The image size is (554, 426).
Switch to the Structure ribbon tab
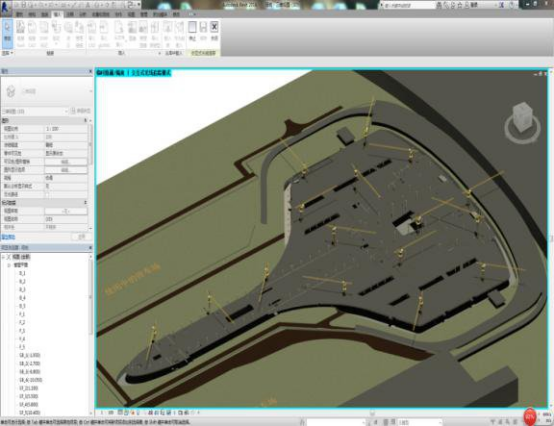coord(32,14)
